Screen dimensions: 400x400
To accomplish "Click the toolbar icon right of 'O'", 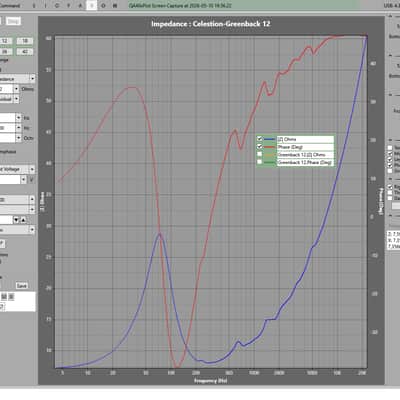I will (115, 6).
